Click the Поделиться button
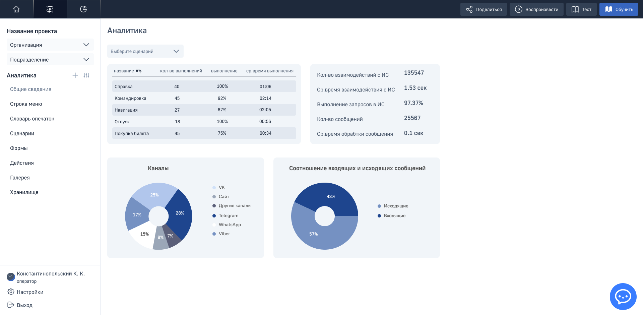Image resolution: width=644 pixels, height=315 pixels. [x=484, y=9]
